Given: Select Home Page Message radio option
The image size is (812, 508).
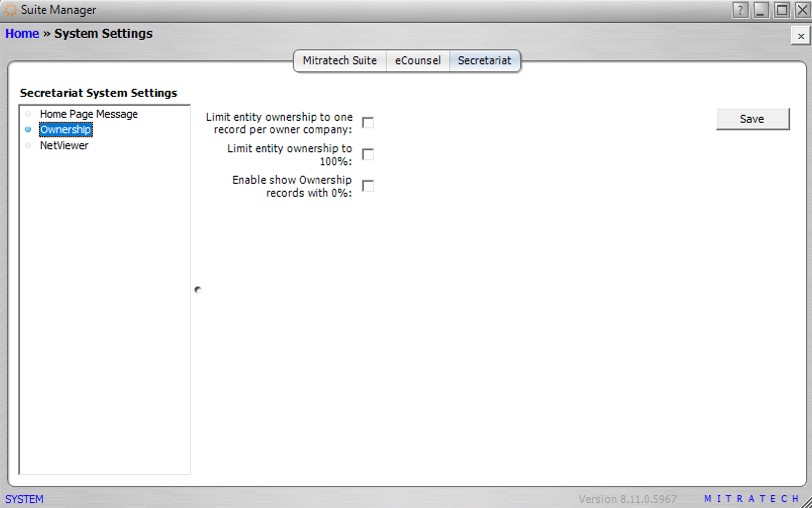Looking at the screenshot, I should [28, 114].
